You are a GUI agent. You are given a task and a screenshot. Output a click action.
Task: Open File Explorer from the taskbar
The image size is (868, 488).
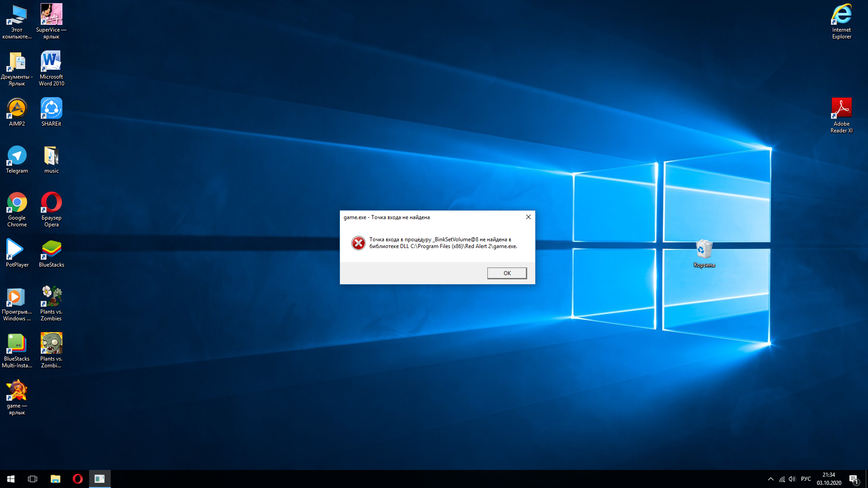[x=55, y=479]
